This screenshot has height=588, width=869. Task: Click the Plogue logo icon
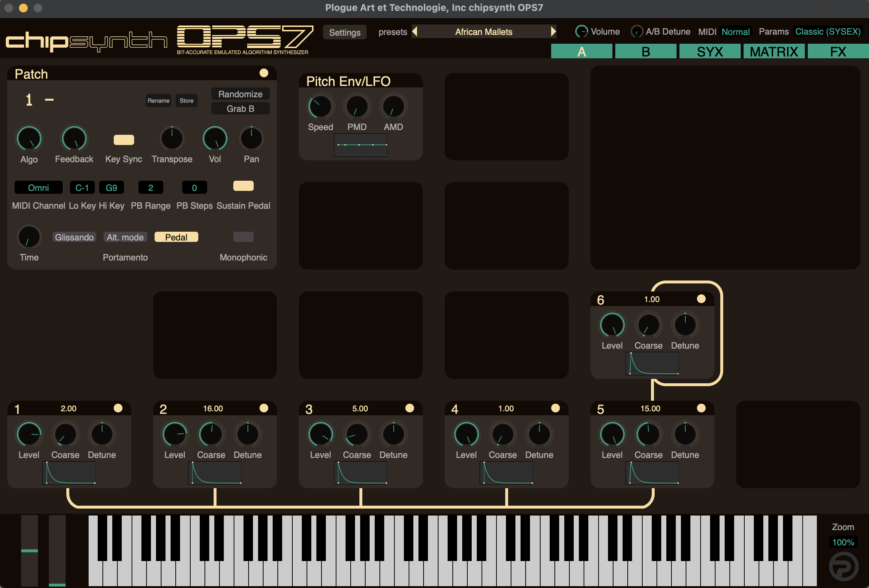click(843, 567)
